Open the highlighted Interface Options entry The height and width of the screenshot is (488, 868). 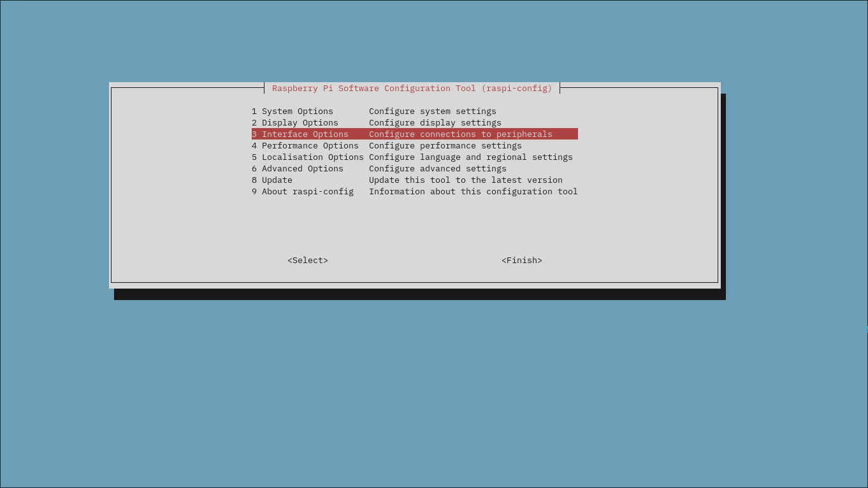tap(415, 134)
